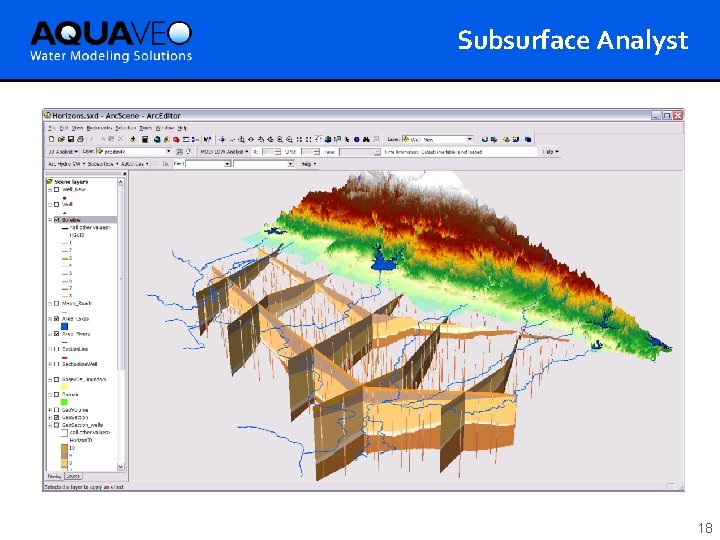Uncheck the GeoSection layer checkbox

click(x=56, y=417)
